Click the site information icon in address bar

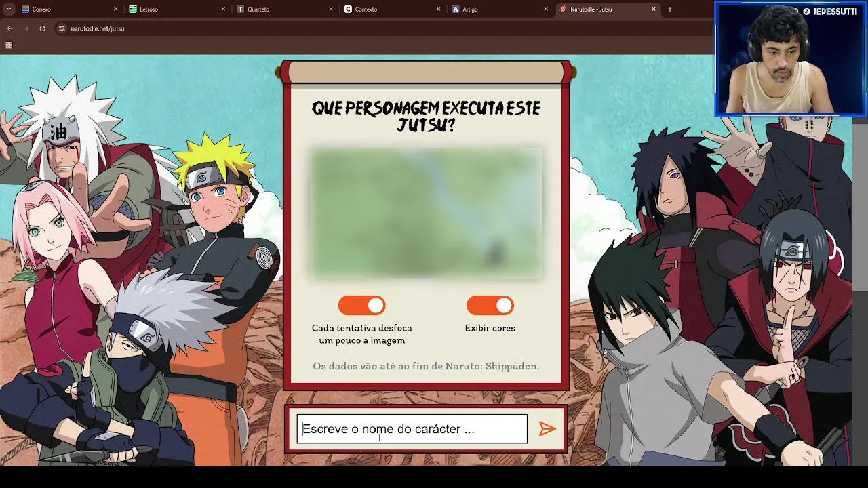click(62, 28)
